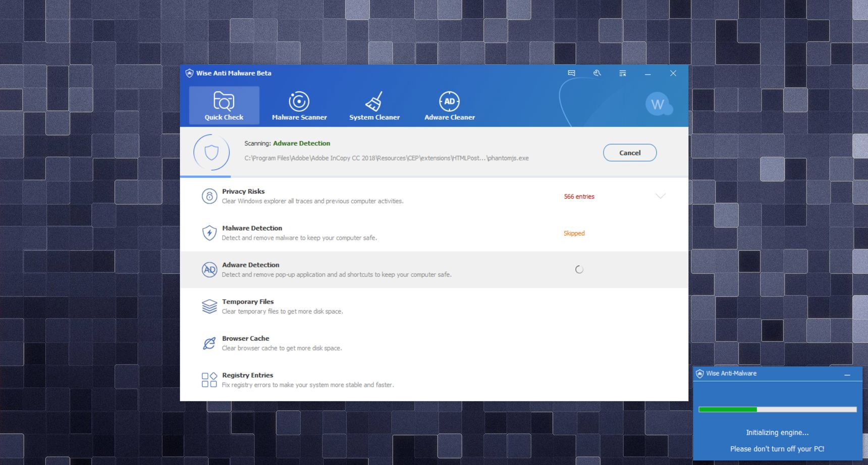
Task: Click the initializing engine progress bar
Action: 778,409
